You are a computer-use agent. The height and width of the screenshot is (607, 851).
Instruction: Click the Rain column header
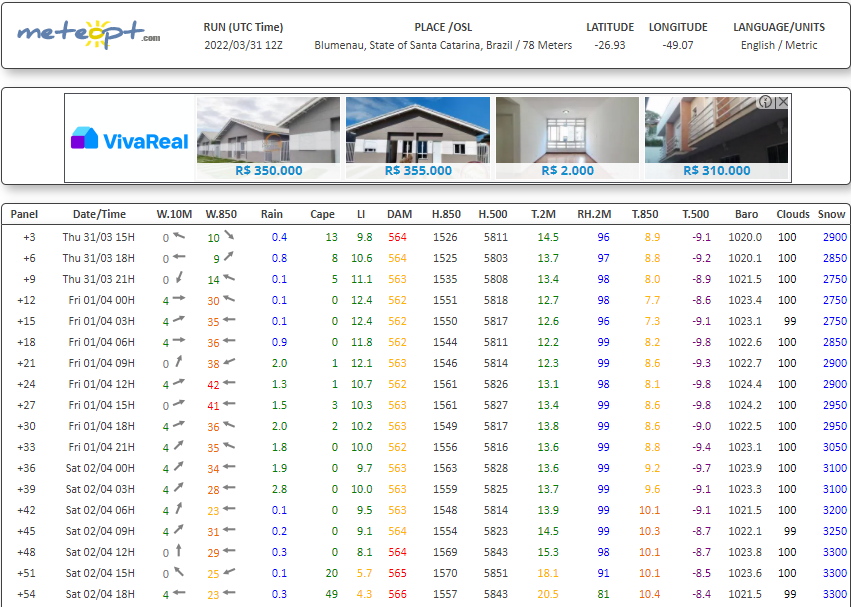pos(271,214)
